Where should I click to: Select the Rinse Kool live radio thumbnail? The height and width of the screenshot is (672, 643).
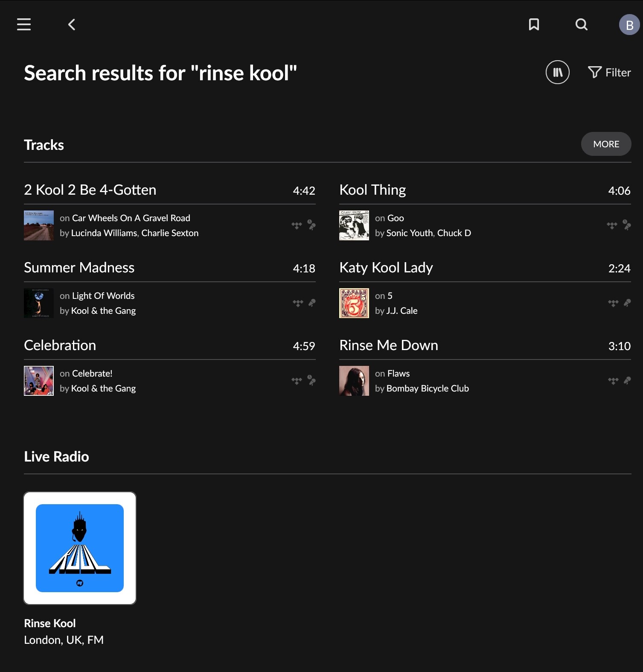(80, 548)
